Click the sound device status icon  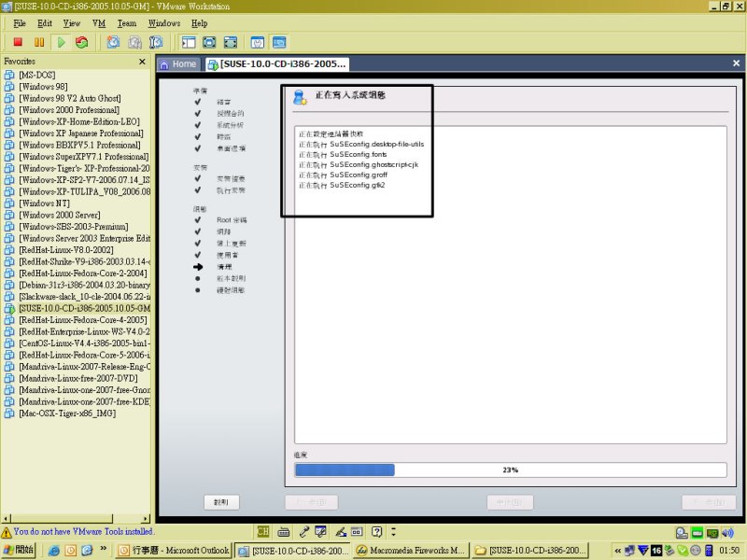[x=727, y=532]
